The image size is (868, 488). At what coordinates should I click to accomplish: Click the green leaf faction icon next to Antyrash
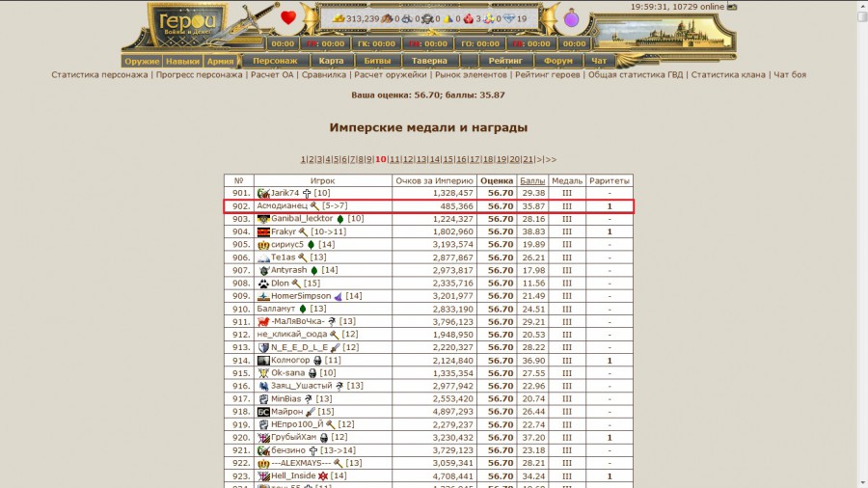pos(314,271)
